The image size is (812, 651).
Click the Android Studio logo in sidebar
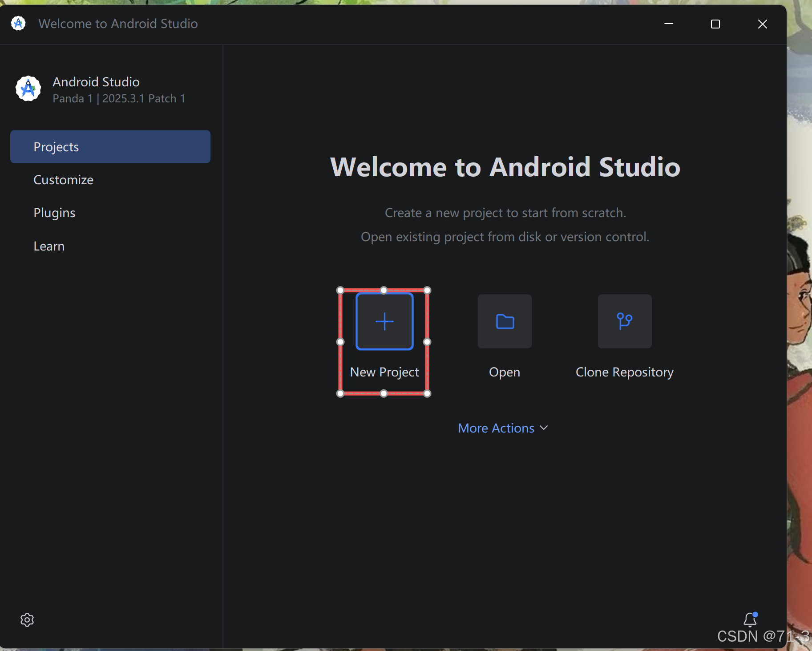pos(28,89)
